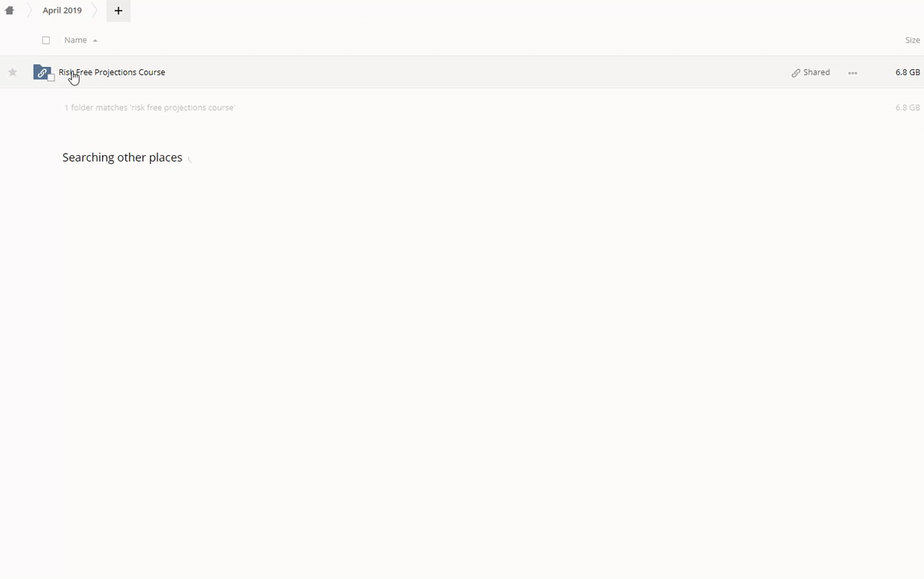Tick the select-all checkbox in header

tap(46, 40)
